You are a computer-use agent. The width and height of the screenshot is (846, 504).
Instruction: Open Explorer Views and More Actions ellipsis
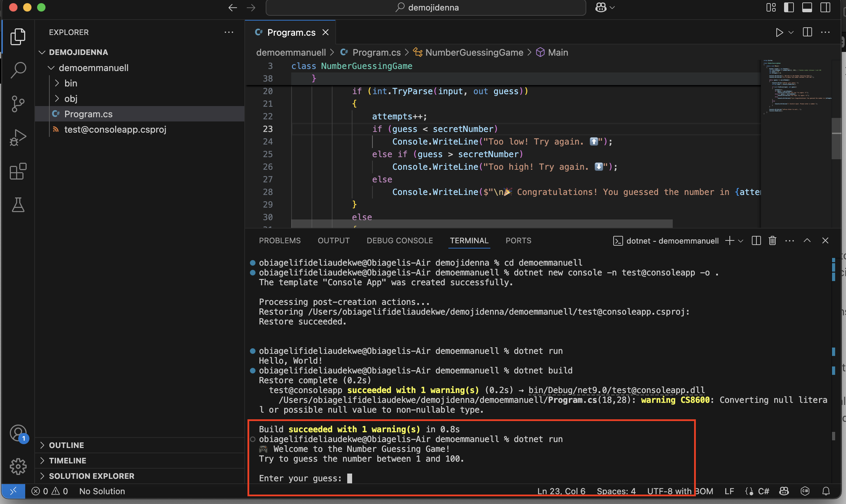pyautogui.click(x=229, y=32)
